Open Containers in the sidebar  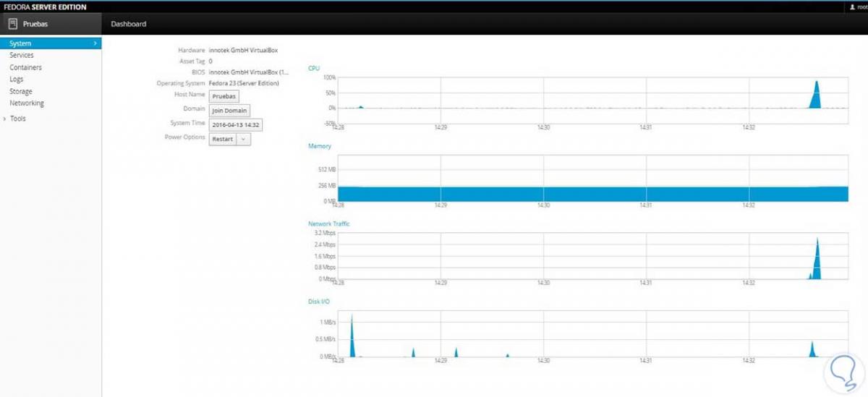point(25,67)
